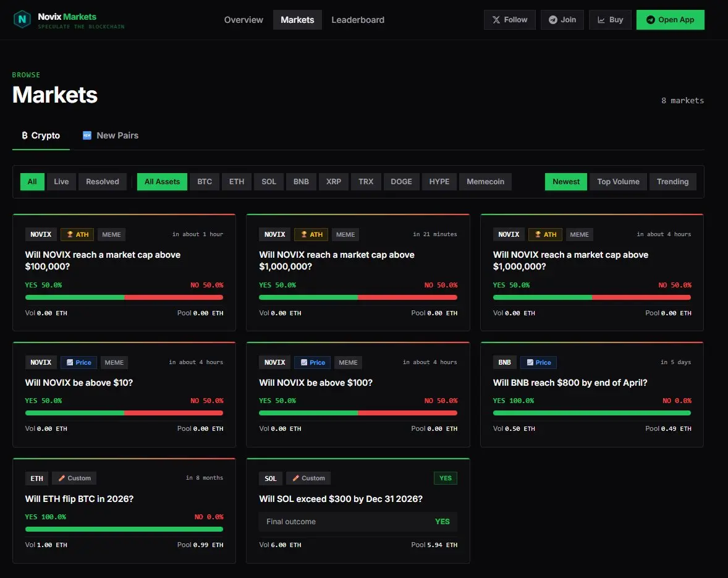Click the BNB tag on $800 card

pos(505,362)
